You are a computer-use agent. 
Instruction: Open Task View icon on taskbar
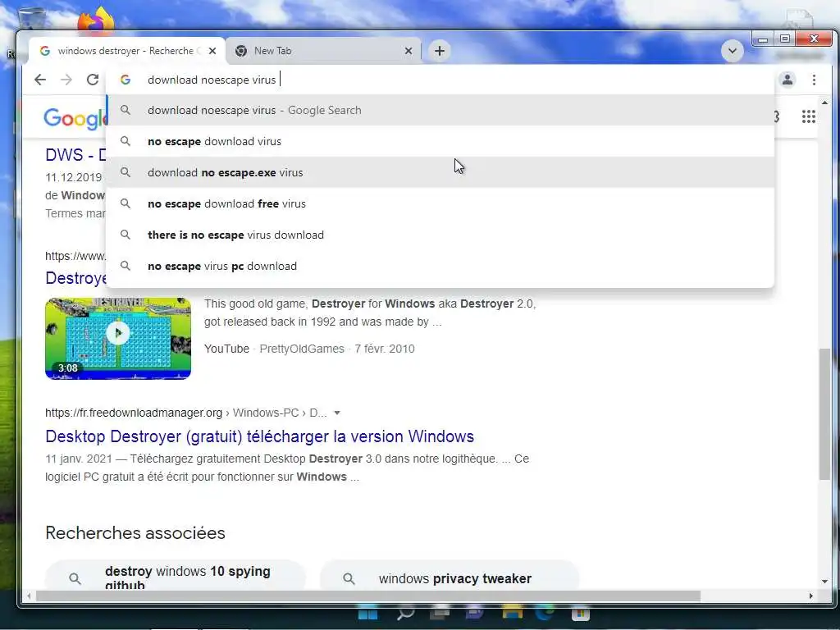(440, 614)
